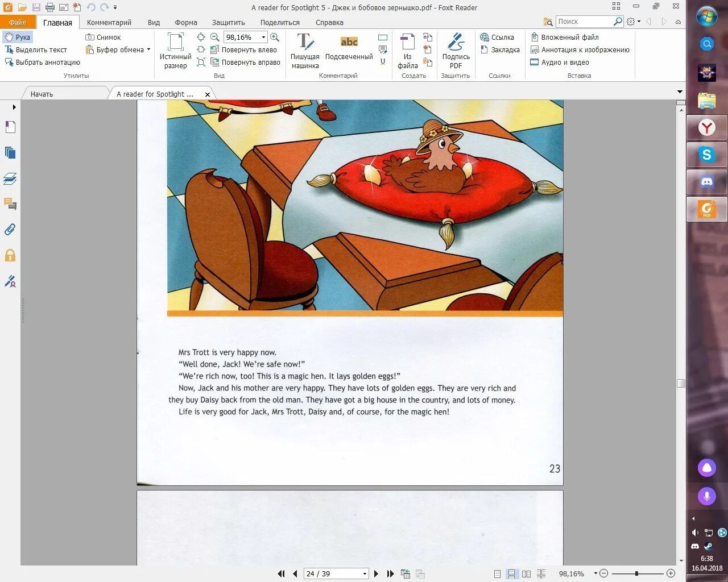
Task: Open search settings gear dropdown
Action: point(634,22)
